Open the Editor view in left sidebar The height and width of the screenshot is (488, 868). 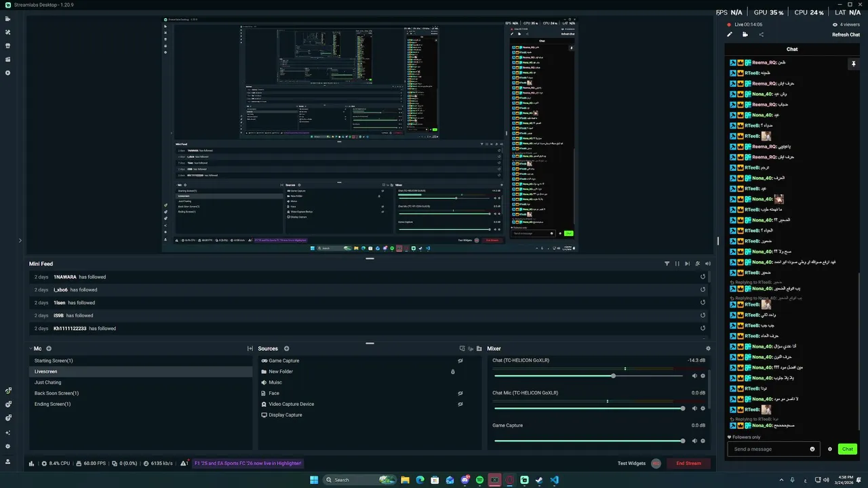[x=8, y=18]
